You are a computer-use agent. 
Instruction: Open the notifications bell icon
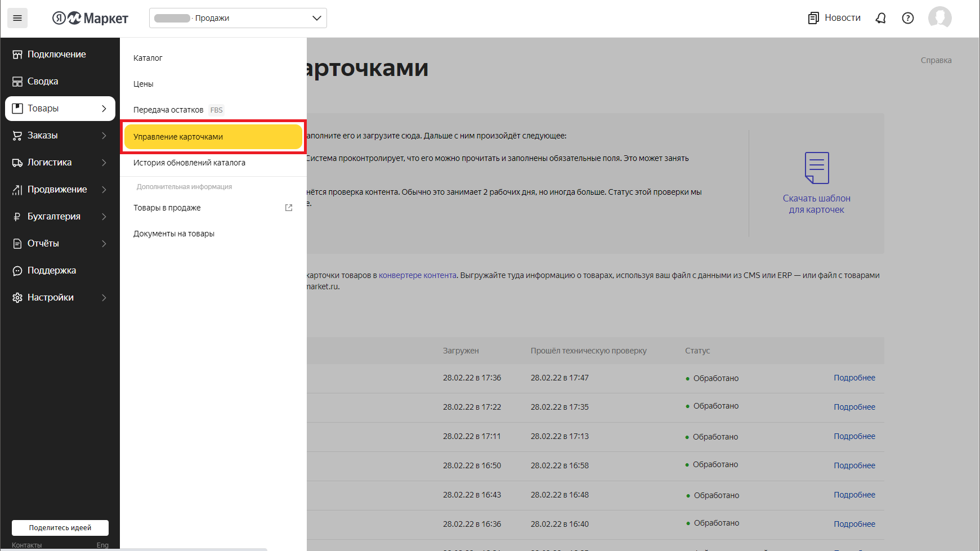[880, 18]
